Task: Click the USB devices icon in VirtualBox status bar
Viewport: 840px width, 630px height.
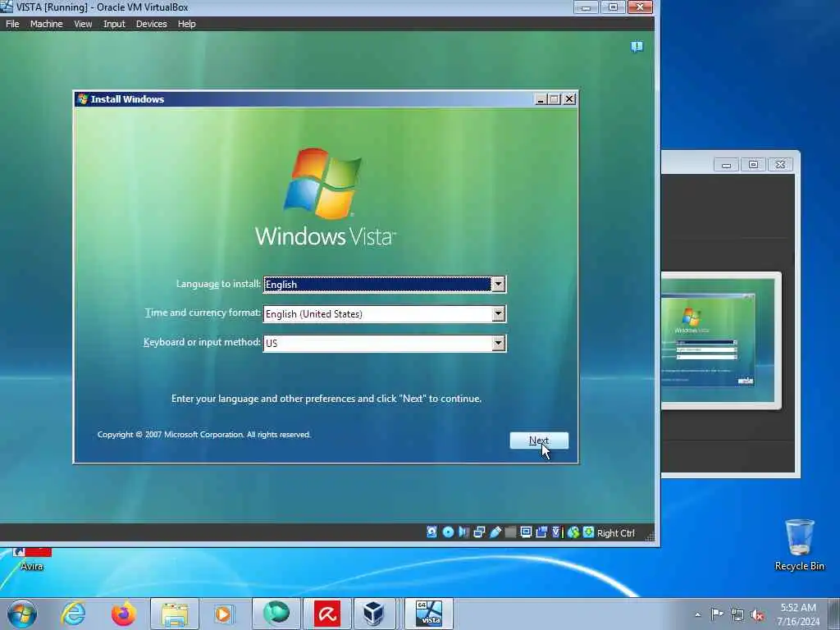Action: tap(495, 532)
